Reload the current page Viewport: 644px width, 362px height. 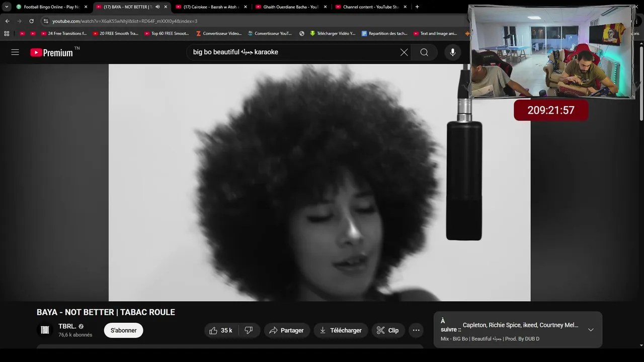point(31,21)
